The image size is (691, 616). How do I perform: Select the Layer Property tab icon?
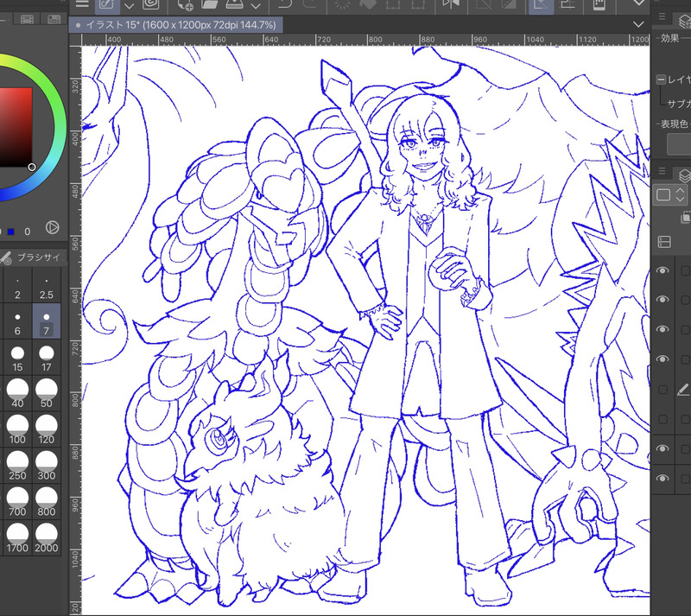[684, 21]
